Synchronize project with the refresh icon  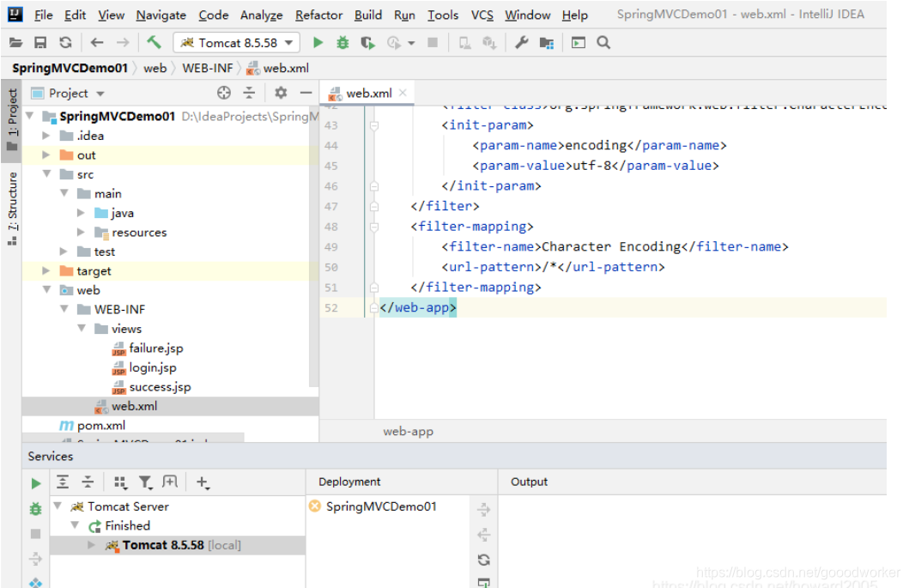65,42
